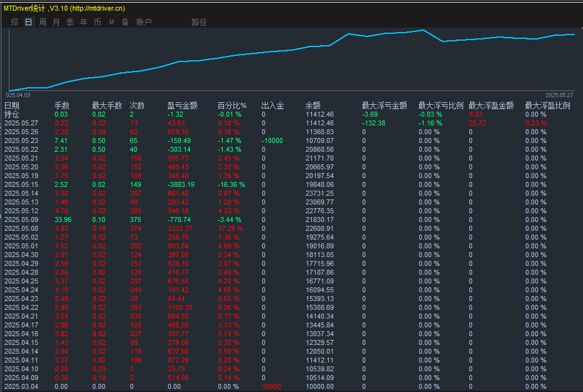
Task: Open the 备 notes tab
Action: coord(125,22)
